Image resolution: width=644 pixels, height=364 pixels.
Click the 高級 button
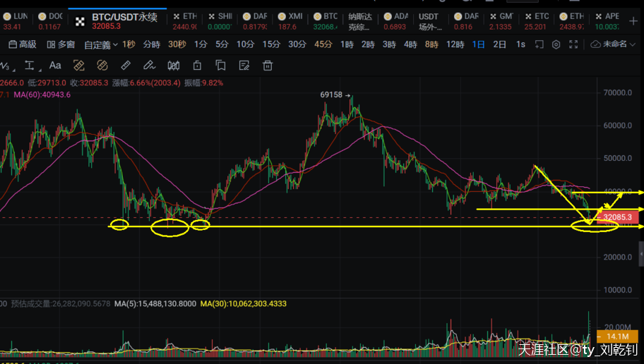[x=23, y=44]
